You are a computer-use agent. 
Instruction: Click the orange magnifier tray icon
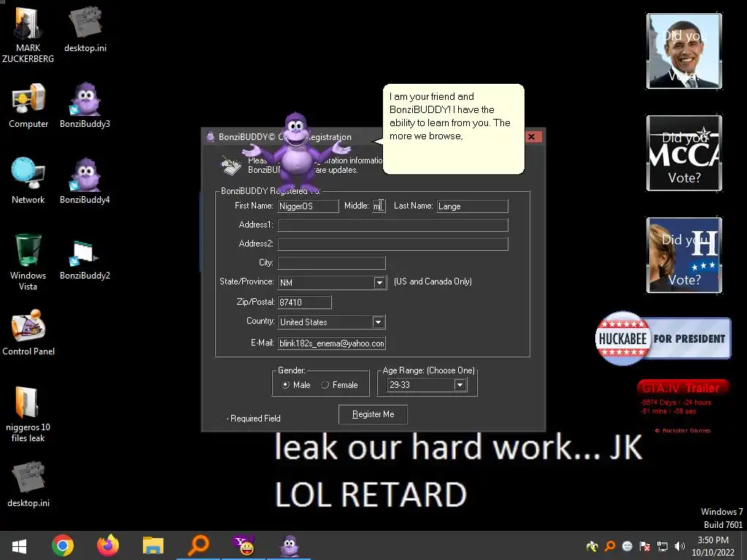[x=610, y=546]
